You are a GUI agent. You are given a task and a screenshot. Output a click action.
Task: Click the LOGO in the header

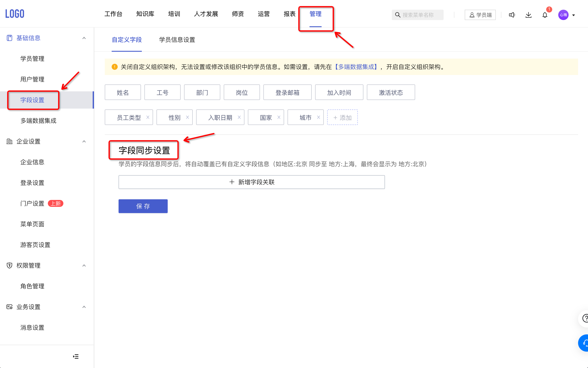[x=15, y=14]
